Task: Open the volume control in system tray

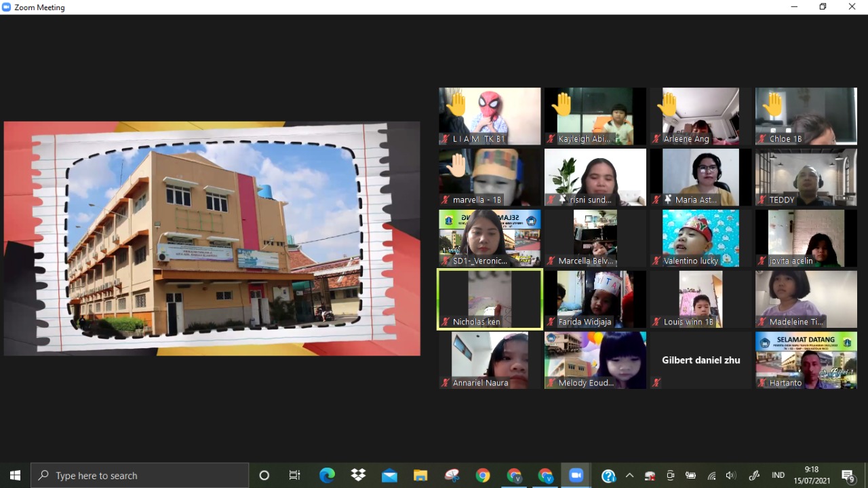Action: pyautogui.click(x=730, y=475)
